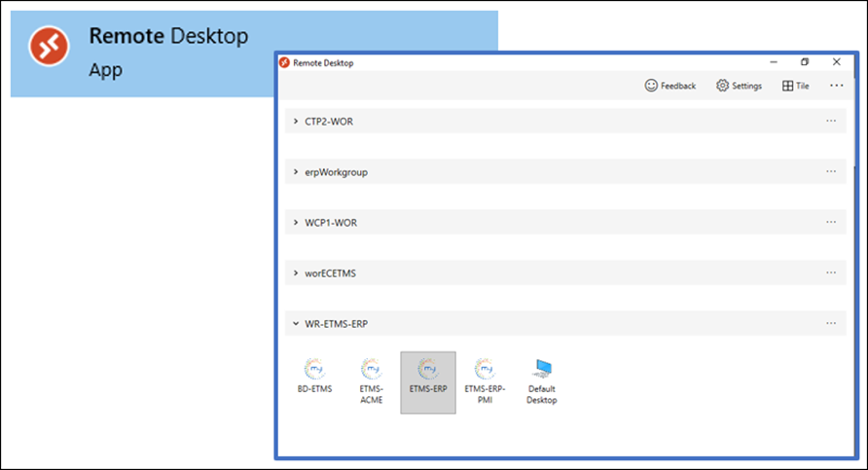This screenshot has height=470, width=868.
Task: Open more options for worECETMS
Action: tap(831, 272)
